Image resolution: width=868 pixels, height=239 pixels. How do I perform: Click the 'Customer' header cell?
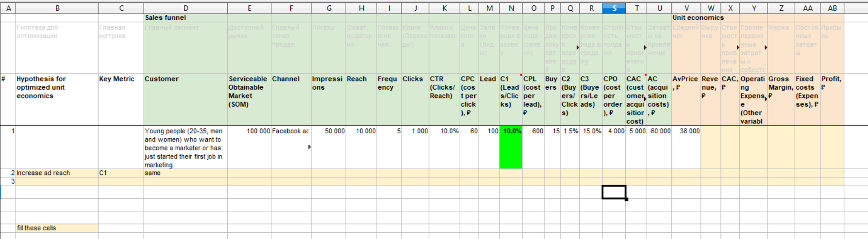(x=185, y=99)
